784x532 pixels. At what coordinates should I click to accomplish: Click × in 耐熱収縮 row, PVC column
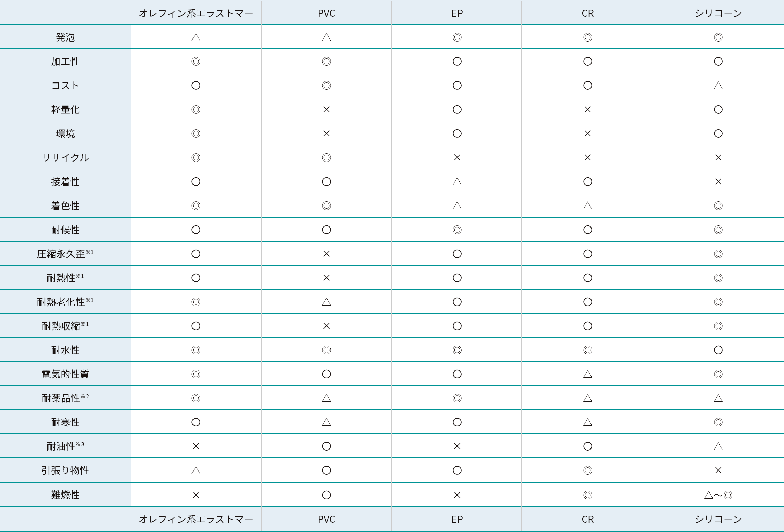pos(327,326)
